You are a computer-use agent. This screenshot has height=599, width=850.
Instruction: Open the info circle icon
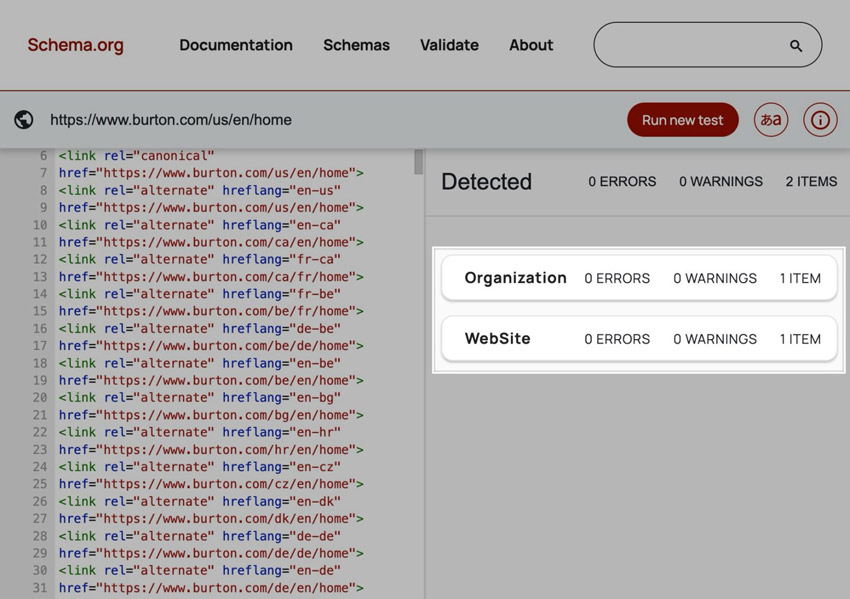820,120
